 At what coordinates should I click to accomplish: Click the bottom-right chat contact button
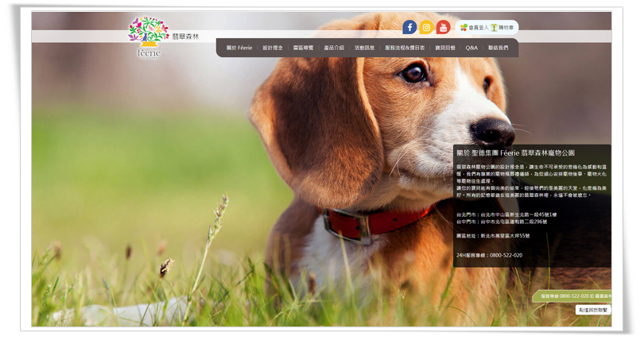593,310
